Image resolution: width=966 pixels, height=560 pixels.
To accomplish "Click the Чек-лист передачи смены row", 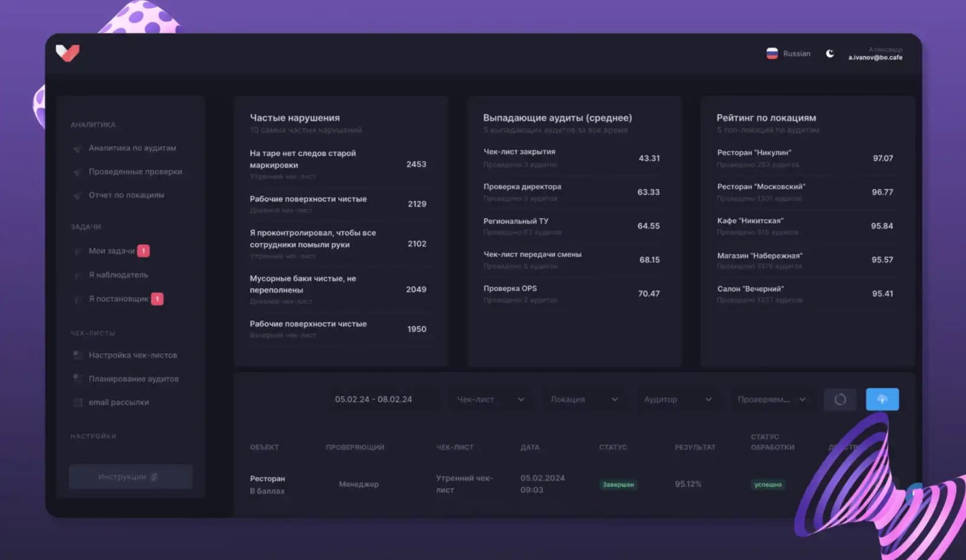I will tap(572, 260).
